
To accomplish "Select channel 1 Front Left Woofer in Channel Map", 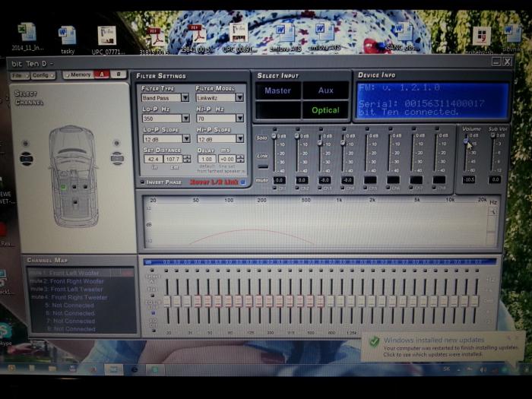I will pos(81,273).
